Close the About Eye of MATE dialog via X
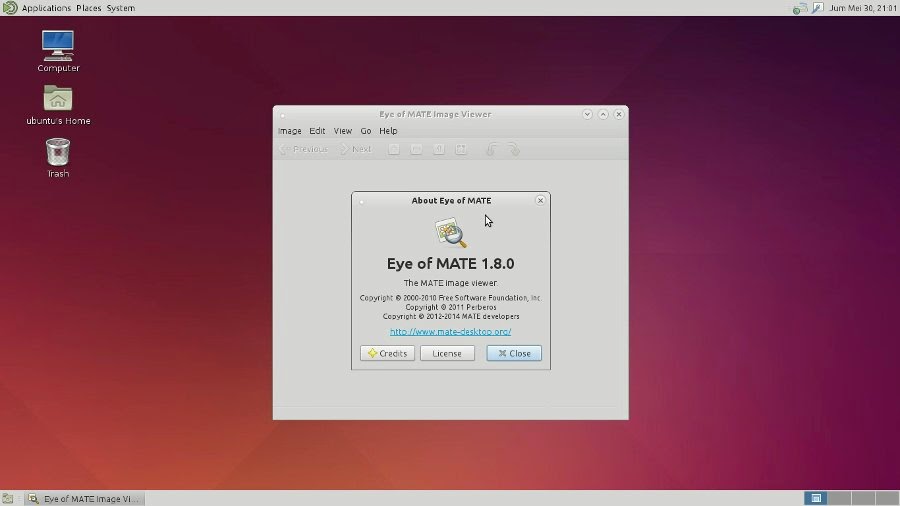The width and height of the screenshot is (900, 506). [x=540, y=200]
